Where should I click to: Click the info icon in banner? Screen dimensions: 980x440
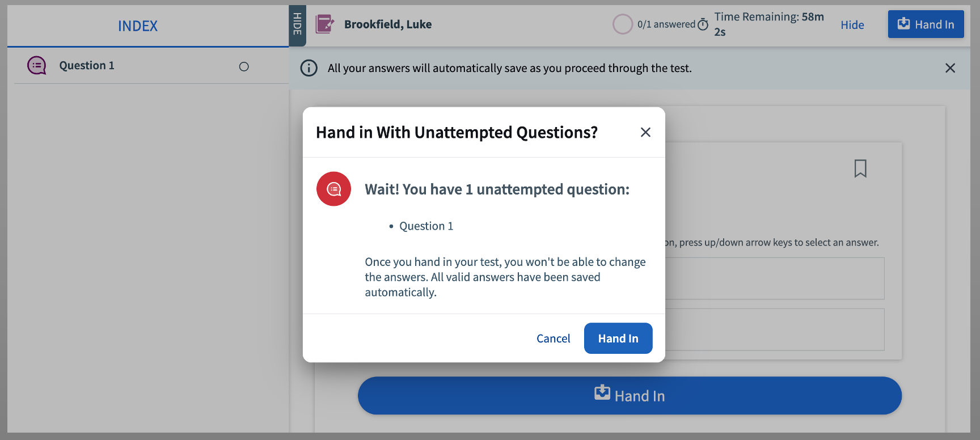tap(309, 68)
